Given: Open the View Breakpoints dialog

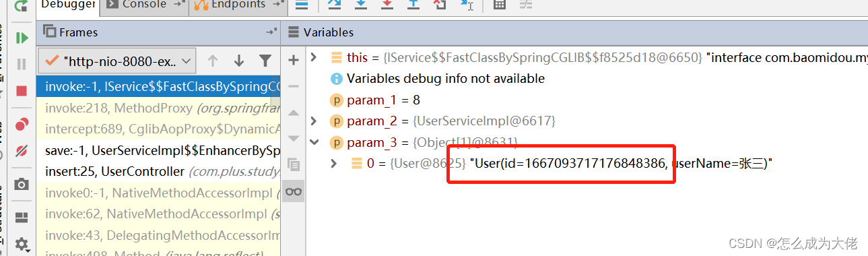Looking at the screenshot, I should coord(22,124).
